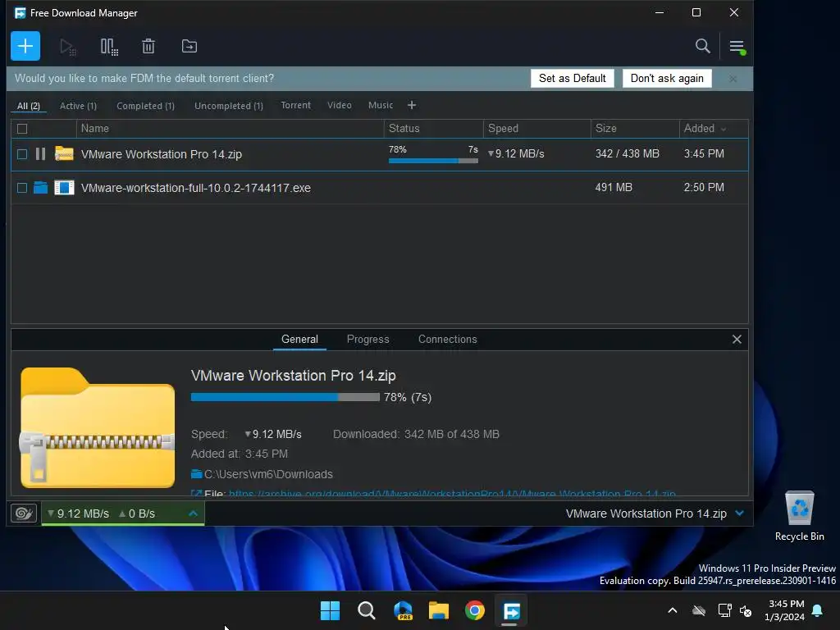Image resolution: width=840 pixels, height=630 pixels.
Task: Switch to the Completed (1) tab
Action: point(146,106)
